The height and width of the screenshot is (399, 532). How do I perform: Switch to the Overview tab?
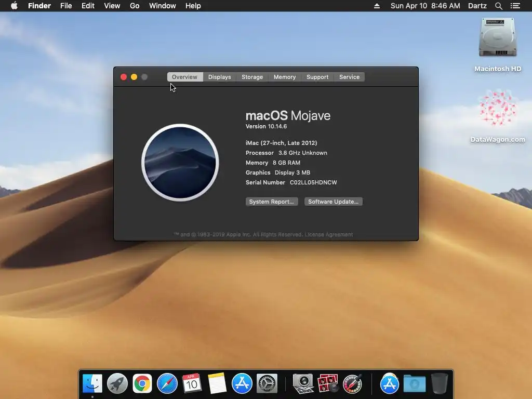185,77
